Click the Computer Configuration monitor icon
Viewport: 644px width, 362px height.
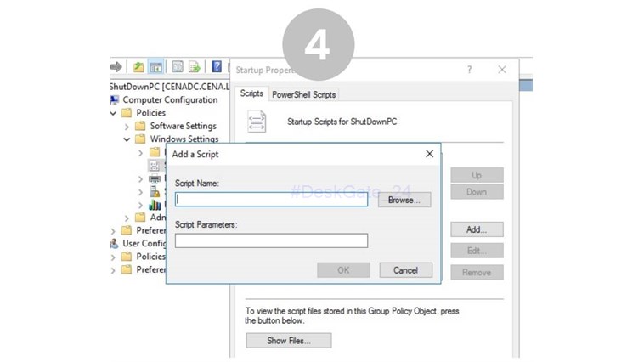[x=115, y=100]
